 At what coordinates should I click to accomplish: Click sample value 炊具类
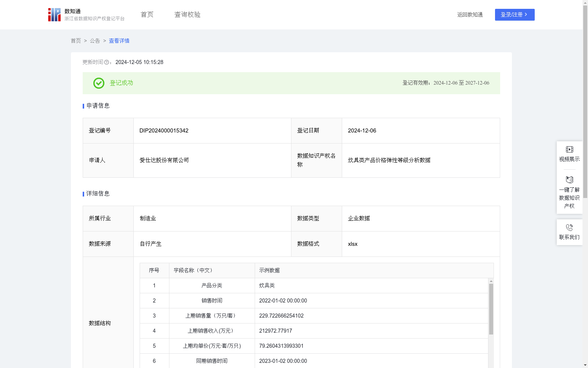267,286
